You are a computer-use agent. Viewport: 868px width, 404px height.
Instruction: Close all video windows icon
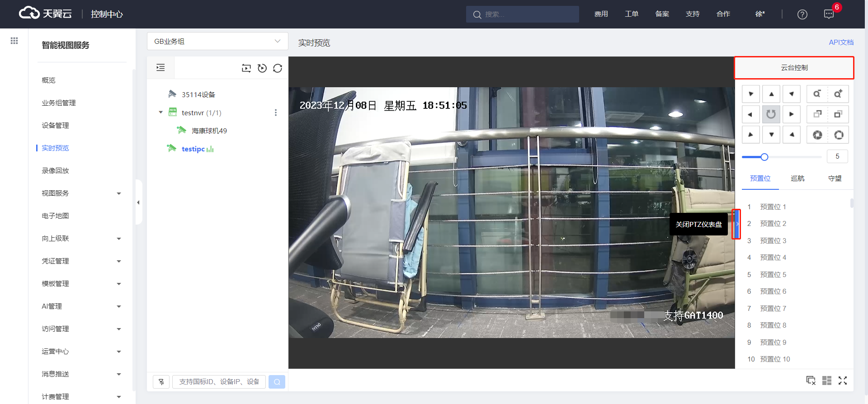click(x=811, y=381)
